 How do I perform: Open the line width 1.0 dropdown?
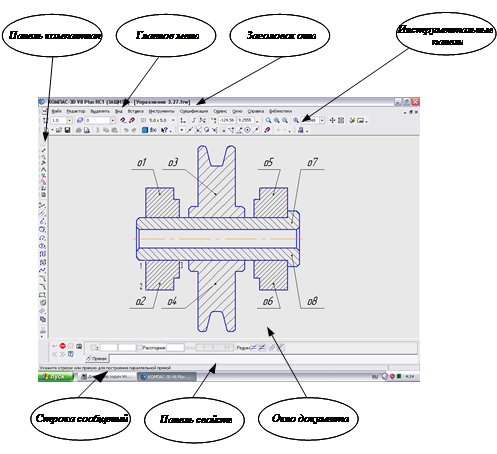pos(70,120)
